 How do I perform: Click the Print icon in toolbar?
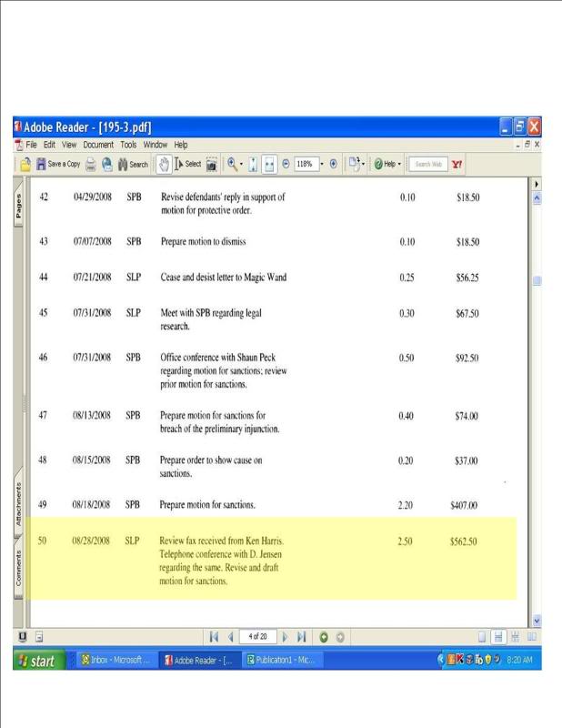91,165
